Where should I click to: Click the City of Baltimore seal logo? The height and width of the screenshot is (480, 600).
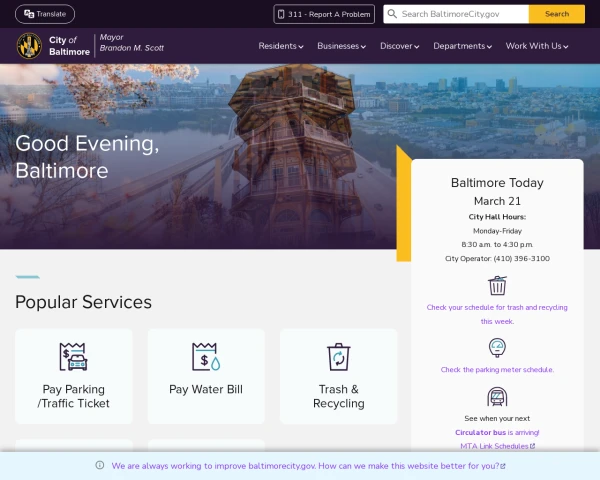tap(29, 46)
